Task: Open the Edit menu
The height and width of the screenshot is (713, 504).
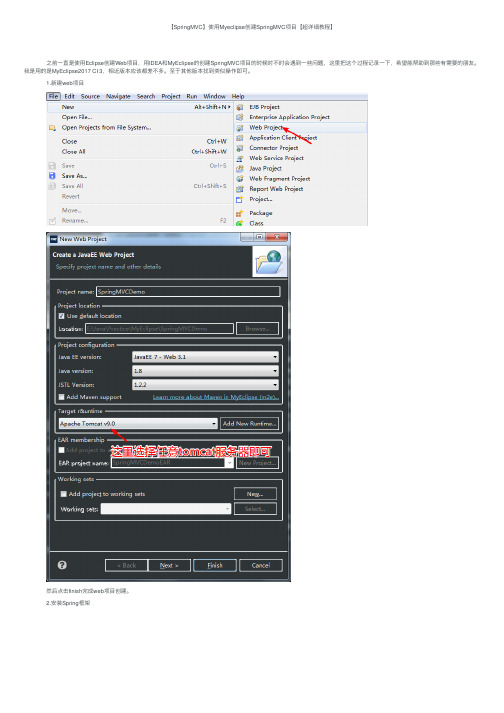Action: (69, 96)
